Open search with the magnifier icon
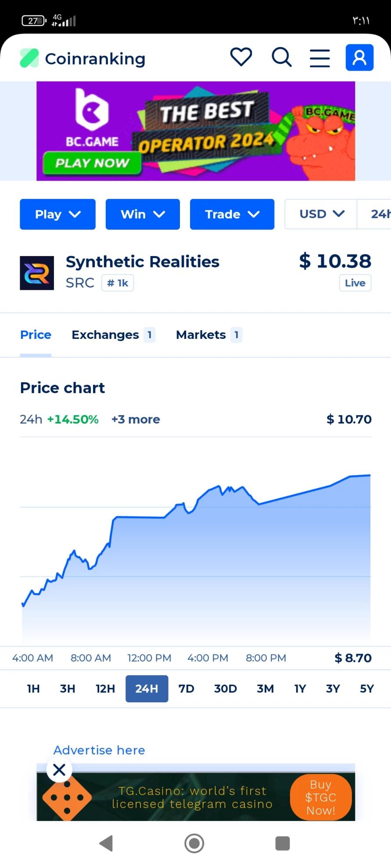This screenshot has height=868, width=391. (x=281, y=57)
